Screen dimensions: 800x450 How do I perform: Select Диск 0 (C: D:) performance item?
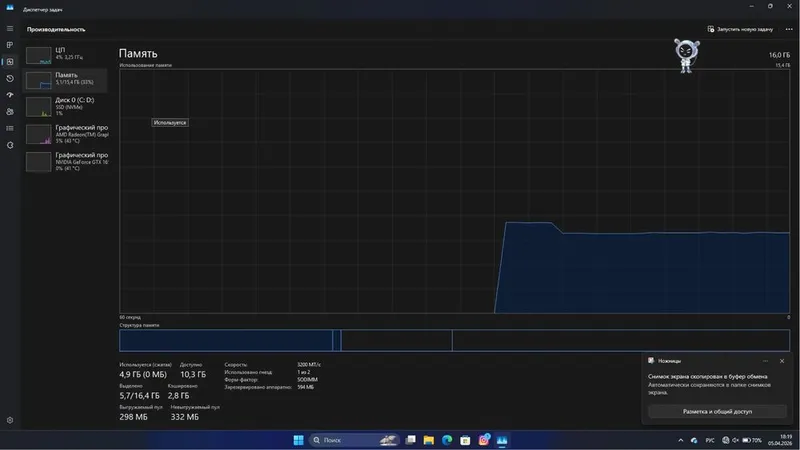pos(66,107)
